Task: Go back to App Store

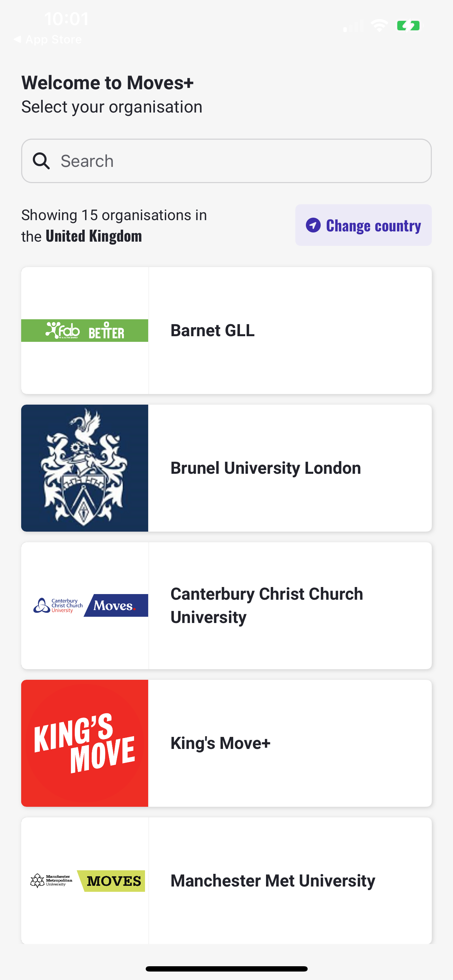Action: [48, 39]
